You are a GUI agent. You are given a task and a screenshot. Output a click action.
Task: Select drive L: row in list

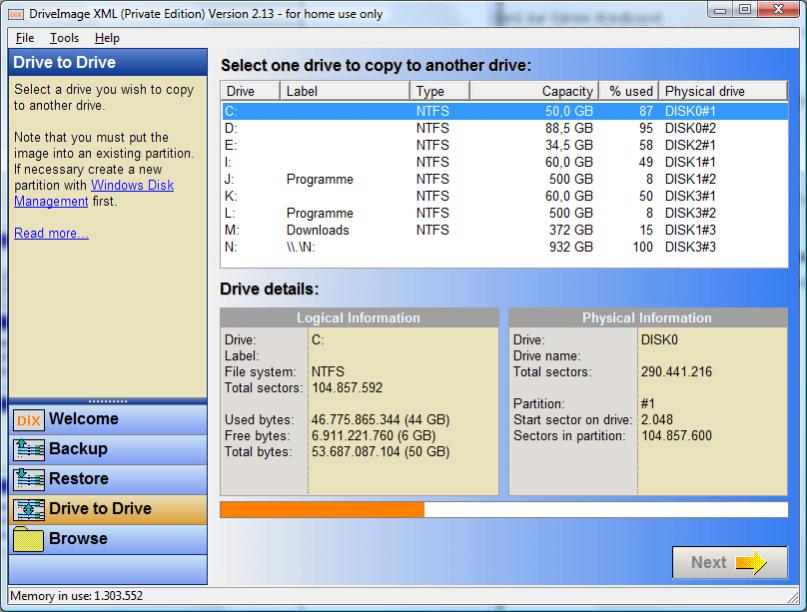pyautogui.click(x=505, y=213)
